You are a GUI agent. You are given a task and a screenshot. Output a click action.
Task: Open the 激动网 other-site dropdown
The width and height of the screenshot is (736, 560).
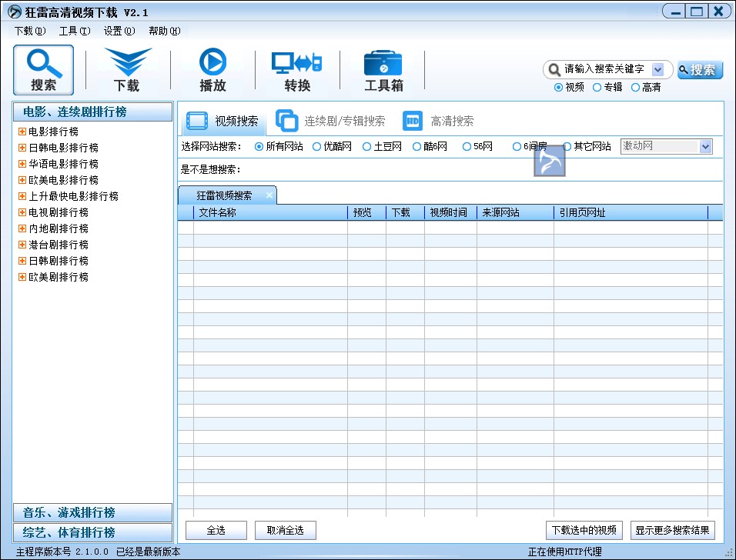[706, 146]
